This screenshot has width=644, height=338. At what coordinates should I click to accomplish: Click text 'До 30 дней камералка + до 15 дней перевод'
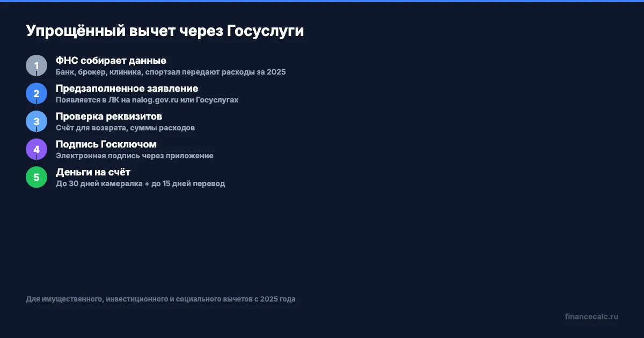coord(141,183)
